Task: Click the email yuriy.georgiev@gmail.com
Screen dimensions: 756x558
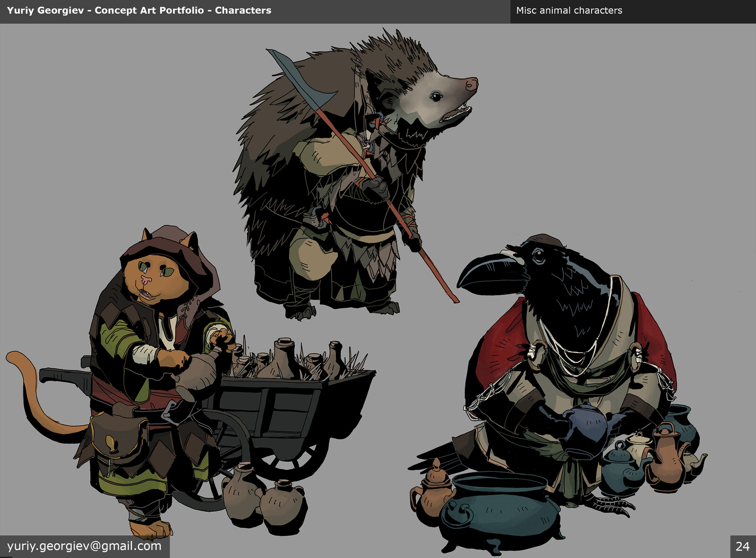Action: pyautogui.click(x=84, y=546)
